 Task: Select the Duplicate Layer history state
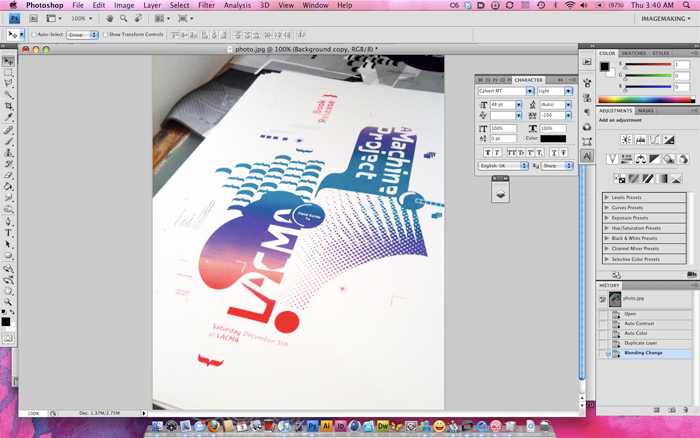[641, 343]
